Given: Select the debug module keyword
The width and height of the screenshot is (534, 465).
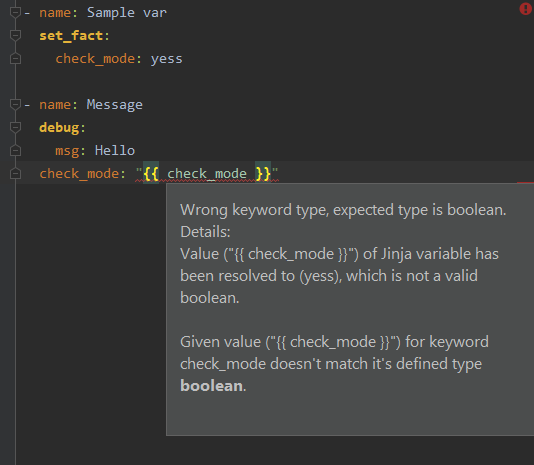Looking at the screenshot, I should click(59, 128).
